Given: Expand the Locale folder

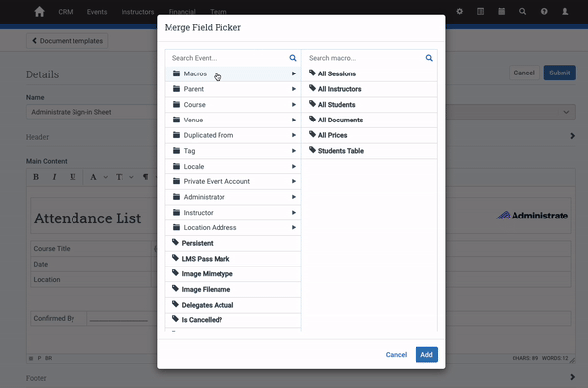Looking at the screenshot, I should pos(232,166).
